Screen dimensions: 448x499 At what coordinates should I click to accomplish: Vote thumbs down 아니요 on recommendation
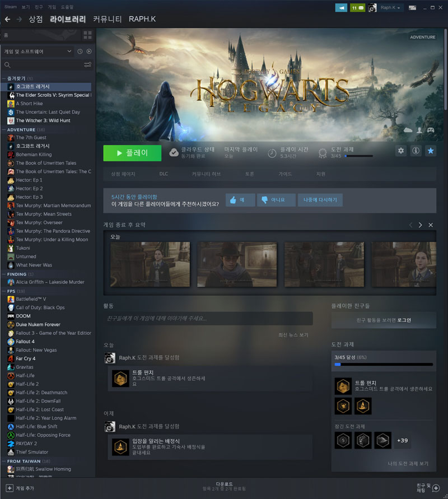pyautogui.click(x=276, y=200)
